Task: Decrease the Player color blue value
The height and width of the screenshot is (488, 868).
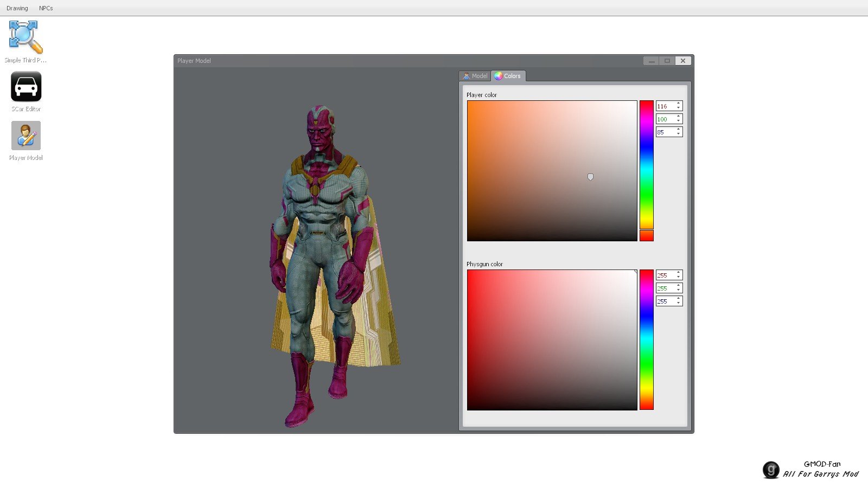Action: (679, 134)
